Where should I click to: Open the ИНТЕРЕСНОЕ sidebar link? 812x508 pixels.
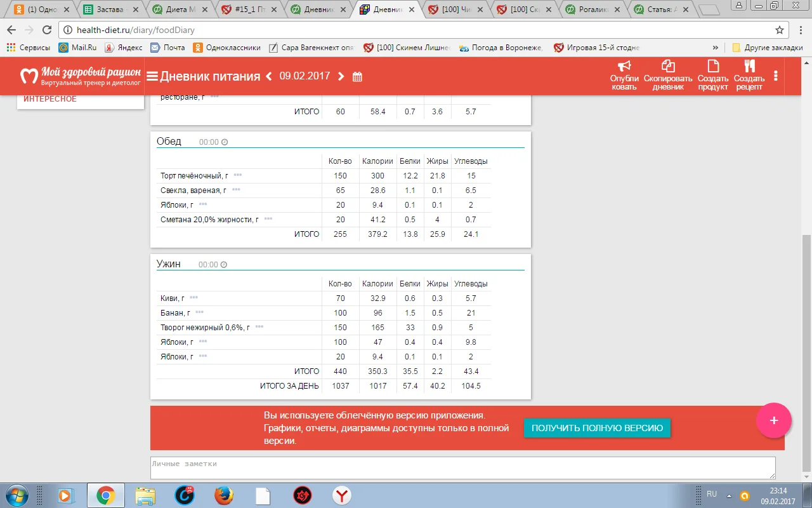(x=50, y=98)
